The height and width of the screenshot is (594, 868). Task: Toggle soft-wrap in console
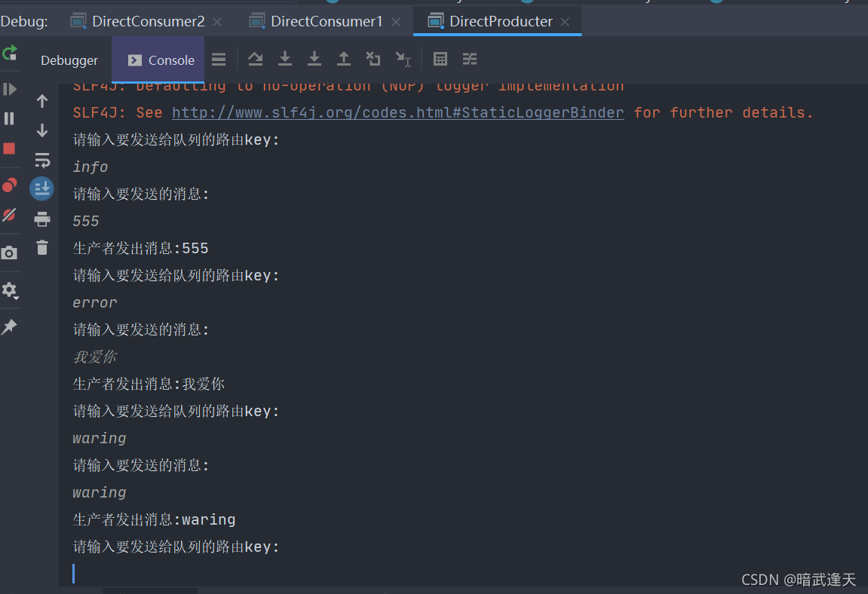point(42,160)
